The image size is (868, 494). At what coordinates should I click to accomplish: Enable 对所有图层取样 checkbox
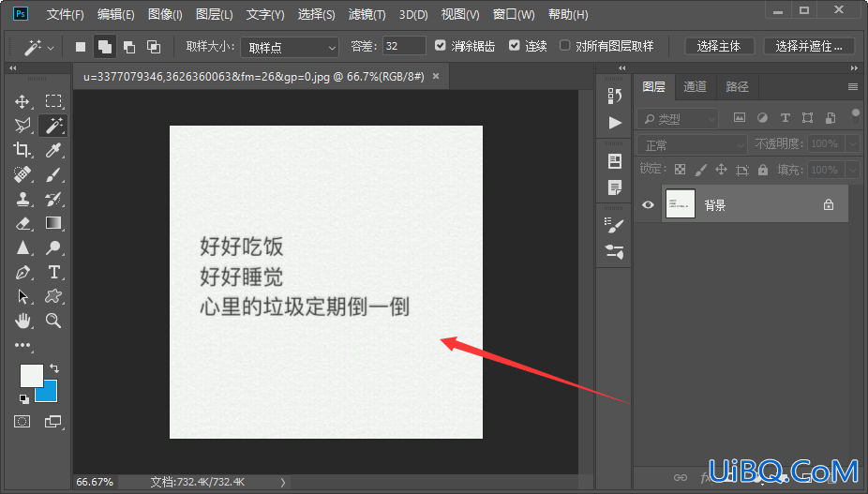tap(564, 45)
